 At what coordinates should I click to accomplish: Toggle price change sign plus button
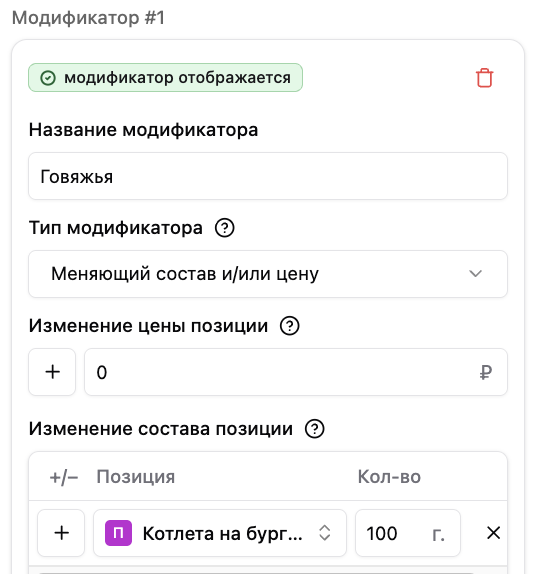[52, 372]
